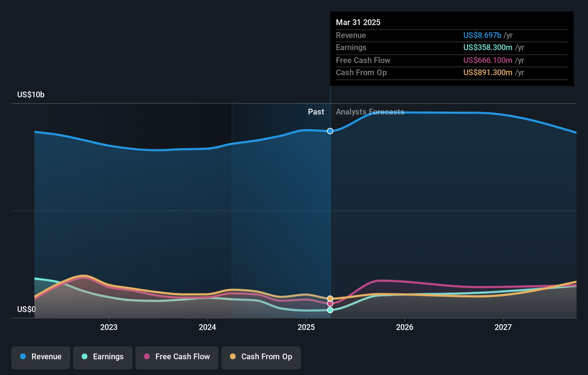Click the US$358.300m earnings value
This screenshot has height=375, width=588.
pos(488,47)
